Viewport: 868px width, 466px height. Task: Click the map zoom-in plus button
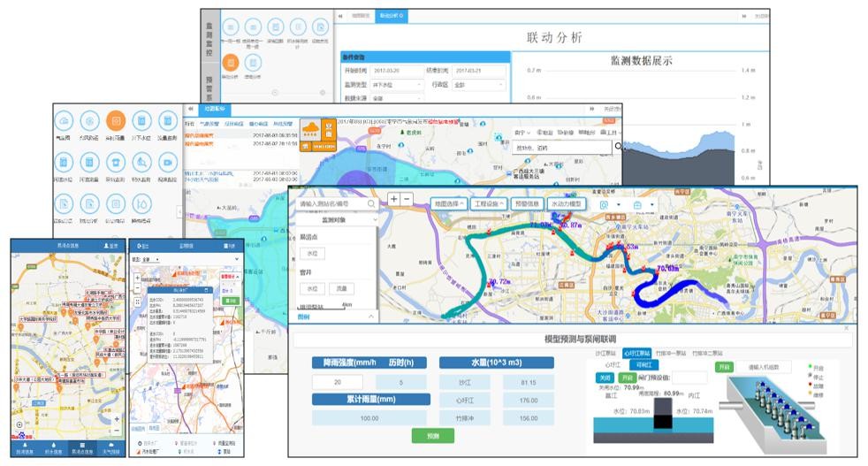point(393,200)
